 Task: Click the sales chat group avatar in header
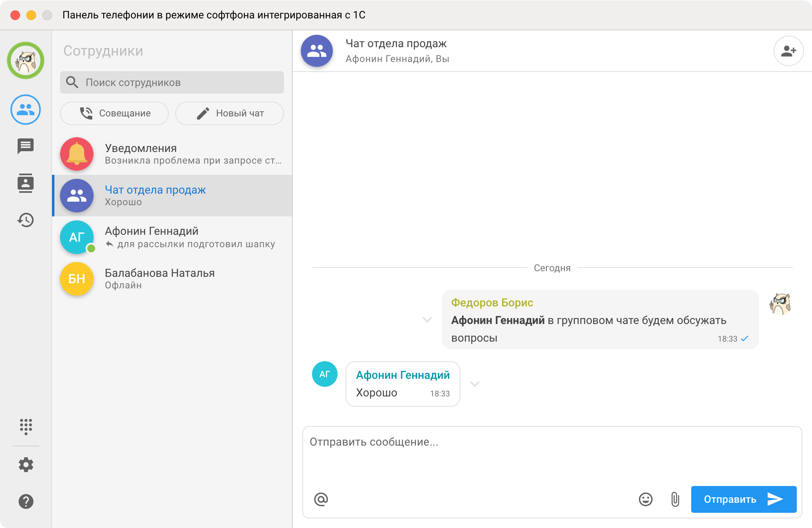pyautogui.click(x=317, y=51)
